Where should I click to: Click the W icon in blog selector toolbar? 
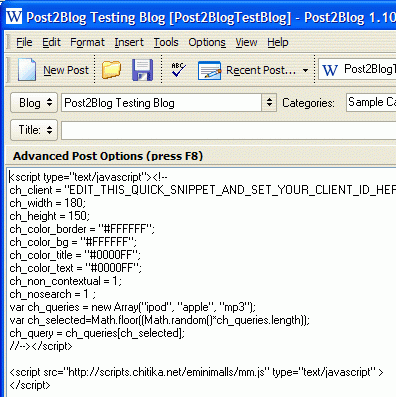(x=330, y=70)
